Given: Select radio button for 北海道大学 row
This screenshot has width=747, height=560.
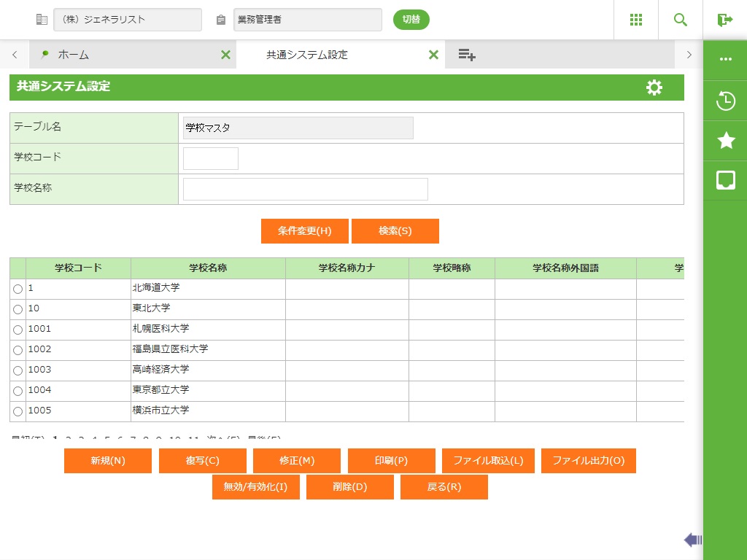Looking at the screenshot, I should coord(18,289).
